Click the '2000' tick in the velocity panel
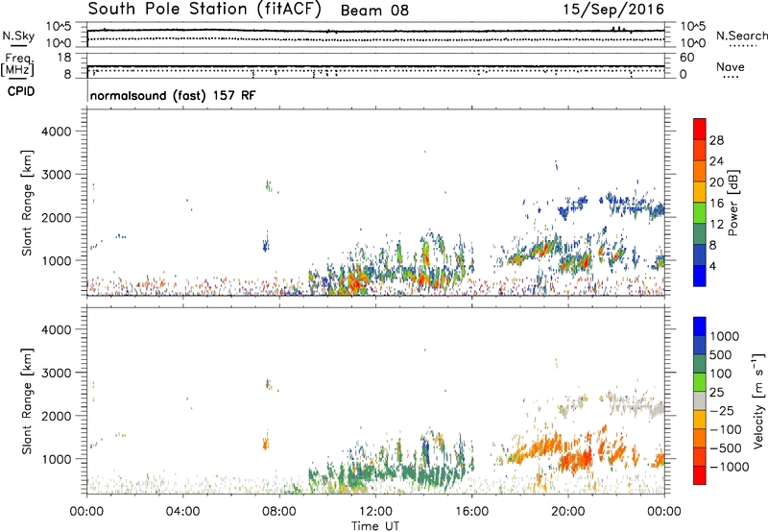 pos(56,416)
